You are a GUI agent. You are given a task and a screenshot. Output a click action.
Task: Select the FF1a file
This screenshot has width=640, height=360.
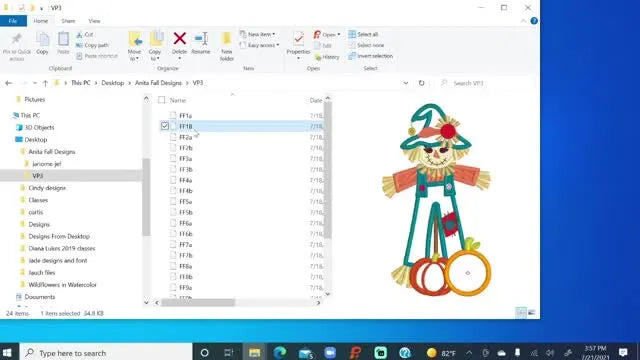click(185, 116)
